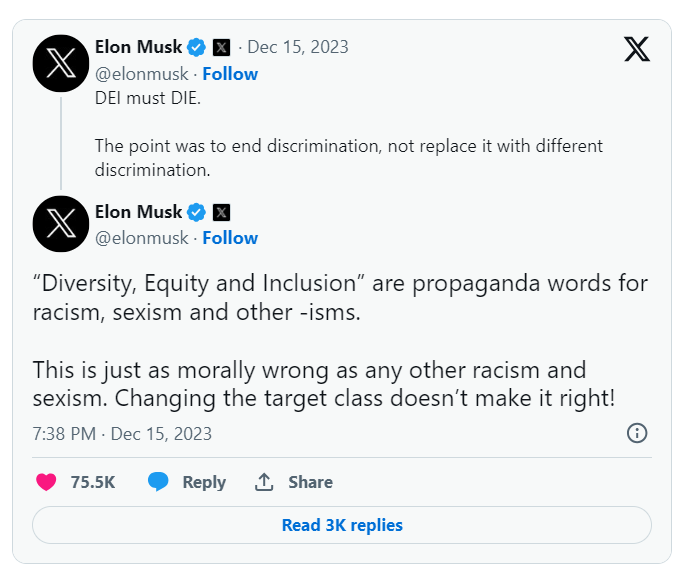This screenshot has height=584, width=693.
Task: Open the Dec 15, 2023 date in the parent tweet header
Action: click(x=298, y=47)
